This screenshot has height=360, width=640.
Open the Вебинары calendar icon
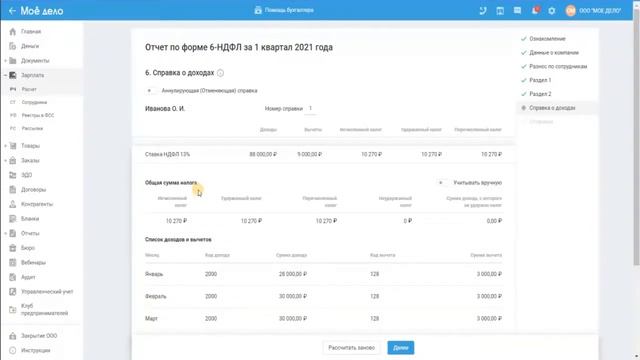(x=13, y=262)
